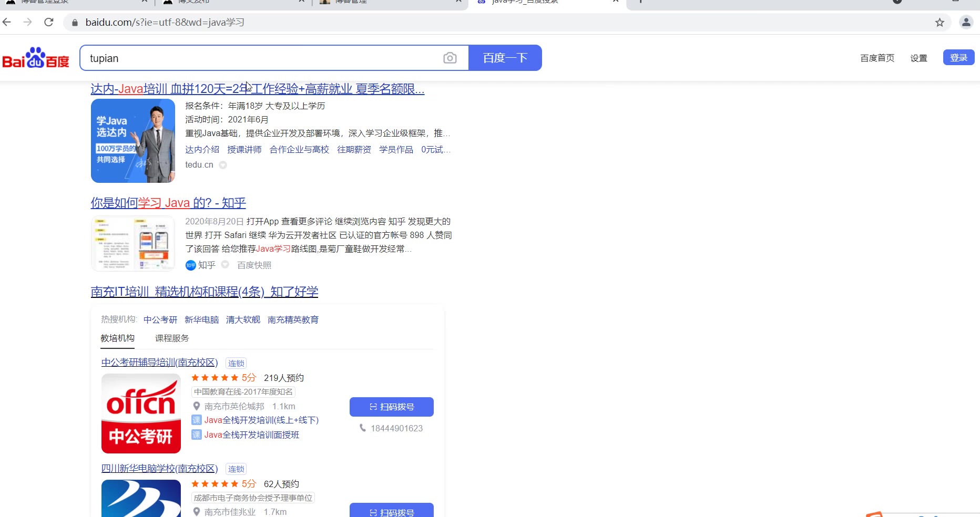This screenshot has height=517, width=980.
Task: Open 你是如何学习 Java 的? - 知乎 result
Action: pyautogui.click(x=168, y=203)
